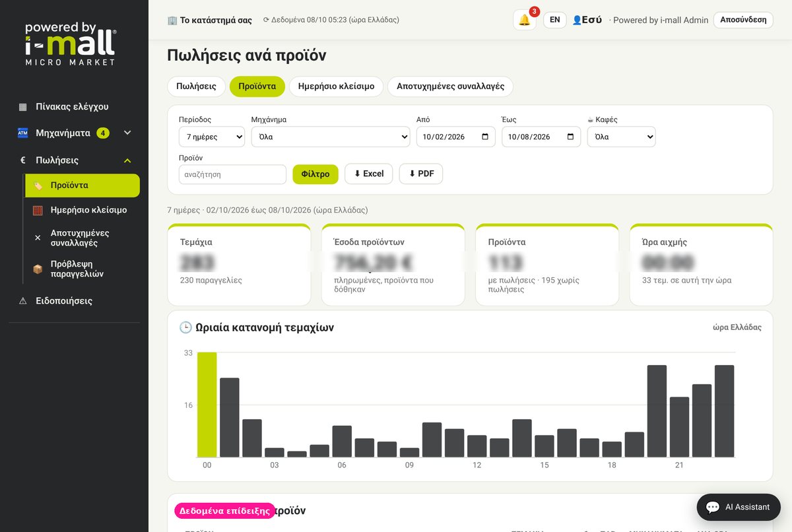Click the euro sales icon
Viewport: 792px width, 532px height.
(22, 160)
